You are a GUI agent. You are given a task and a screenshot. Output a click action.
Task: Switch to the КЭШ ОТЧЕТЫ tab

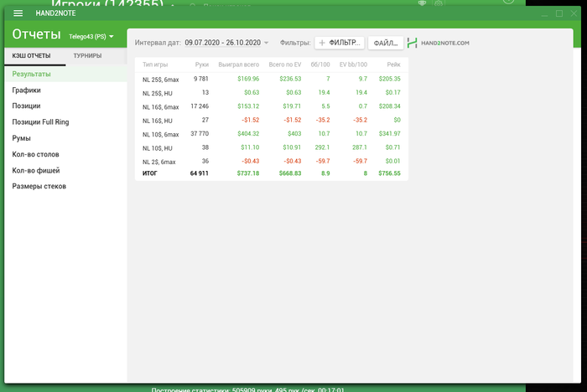click(x=31, y=56)
